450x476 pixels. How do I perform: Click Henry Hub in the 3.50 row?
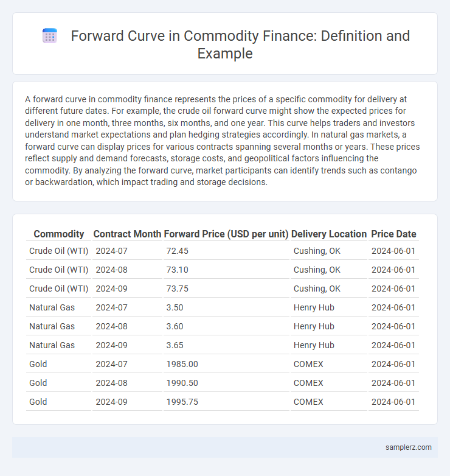[x=314, y=307]
